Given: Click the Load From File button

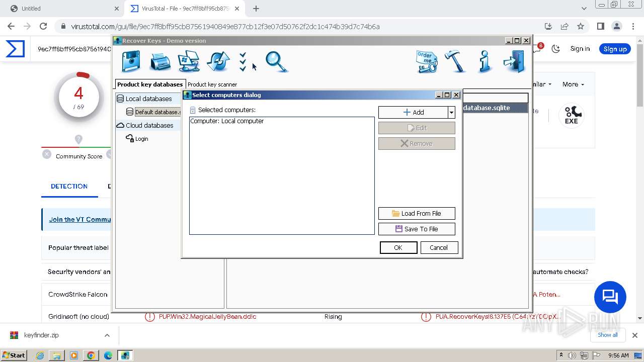Looking at the screenshot, I should tap(417, 213).
